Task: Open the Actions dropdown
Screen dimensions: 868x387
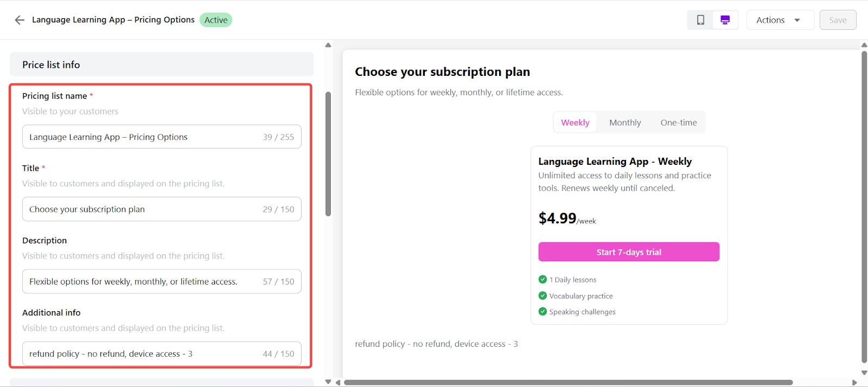Action: 780,20
